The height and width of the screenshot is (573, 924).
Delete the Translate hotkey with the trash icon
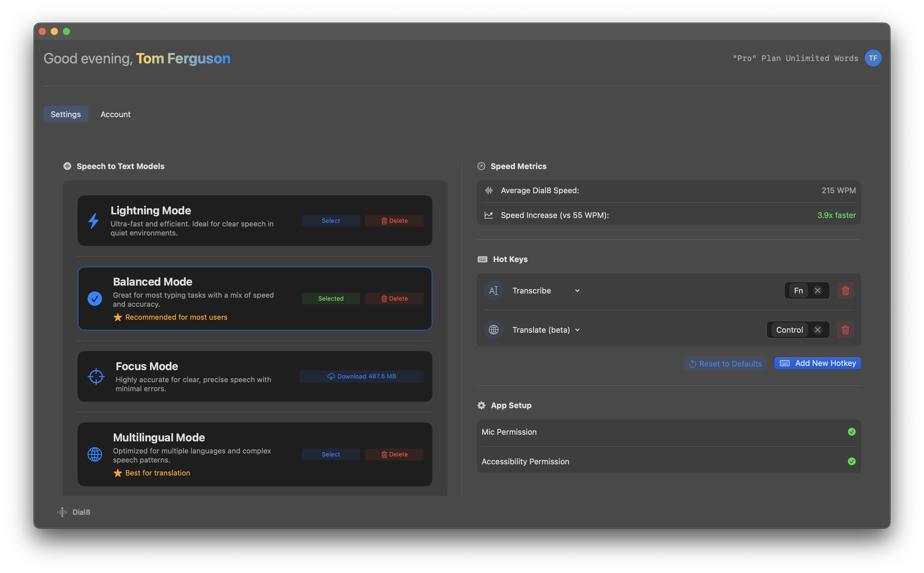tap(845, 330)
